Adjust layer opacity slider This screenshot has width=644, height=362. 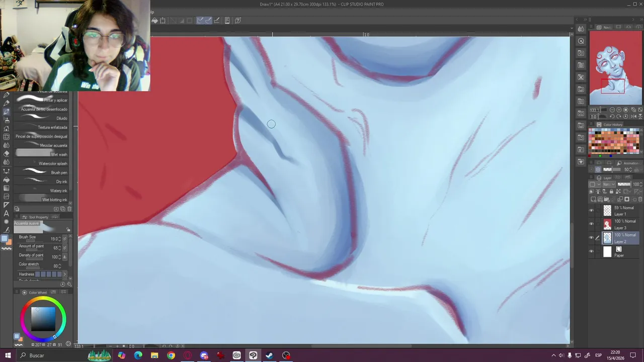coord(624,185)
